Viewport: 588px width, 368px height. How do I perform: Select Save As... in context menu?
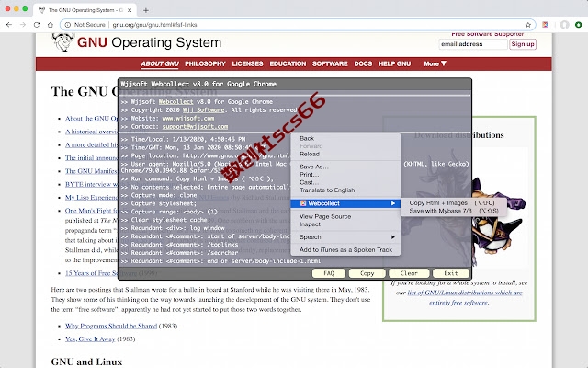(x=345, y=167)
